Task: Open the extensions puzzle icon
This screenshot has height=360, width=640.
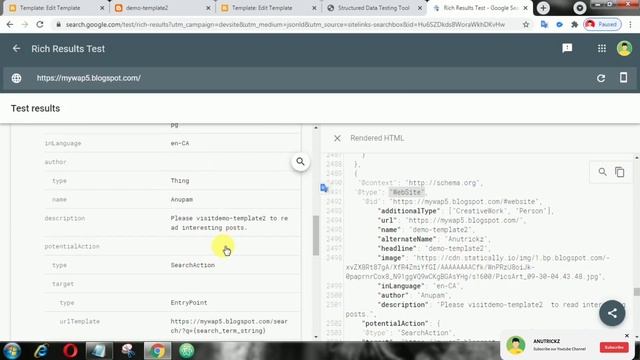Action: pos(574,24)
